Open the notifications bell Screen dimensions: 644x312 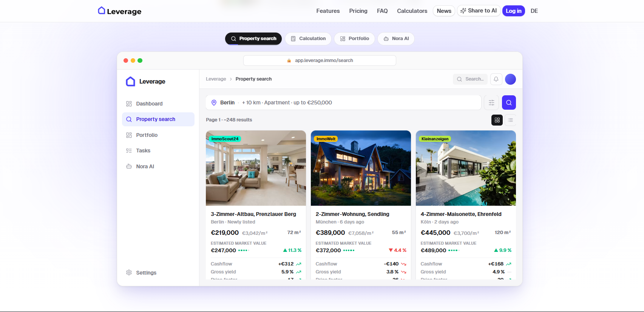[x=496, y=79]
